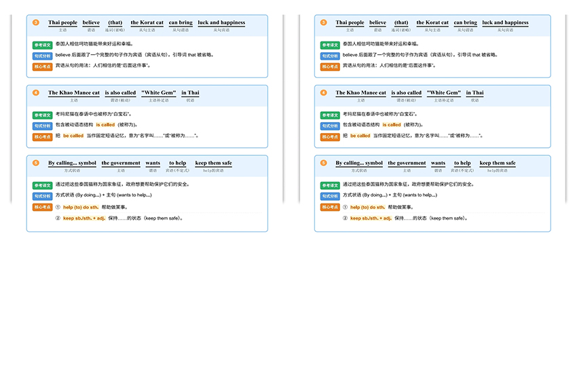The image size is (577, 392).
Task: Click 'Thai people' heading on left page
Action: pos(62,22)
